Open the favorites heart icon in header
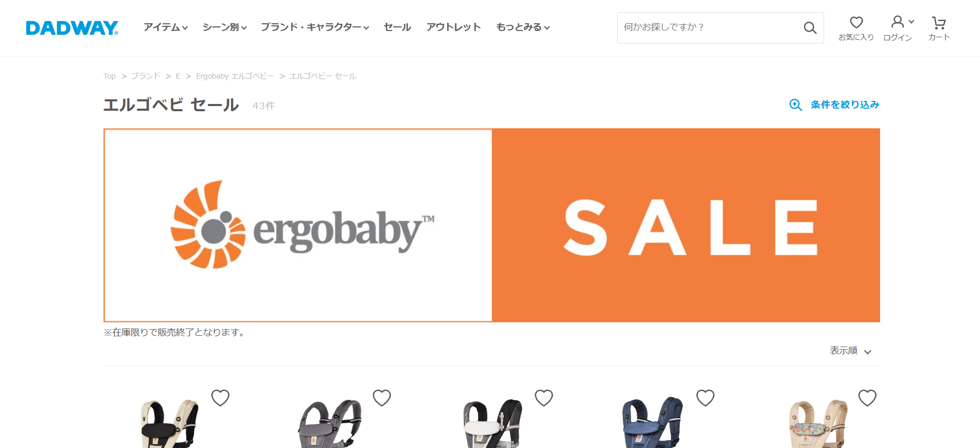Image resolution: width=980 pixels, height=448 pixels. (x=856, y=22)
